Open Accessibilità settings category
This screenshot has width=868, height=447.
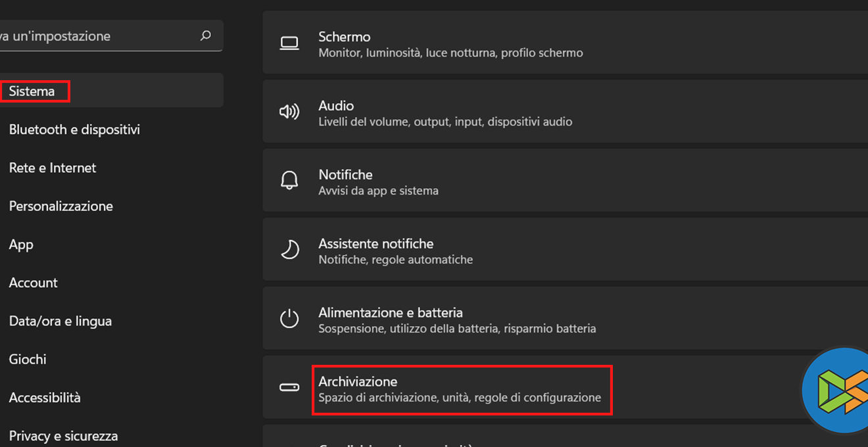pyautogui.click(x=45, y=397)
